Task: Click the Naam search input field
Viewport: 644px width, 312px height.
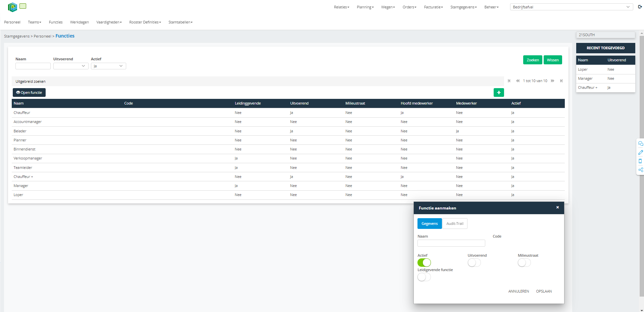Action: coord(33,66)
